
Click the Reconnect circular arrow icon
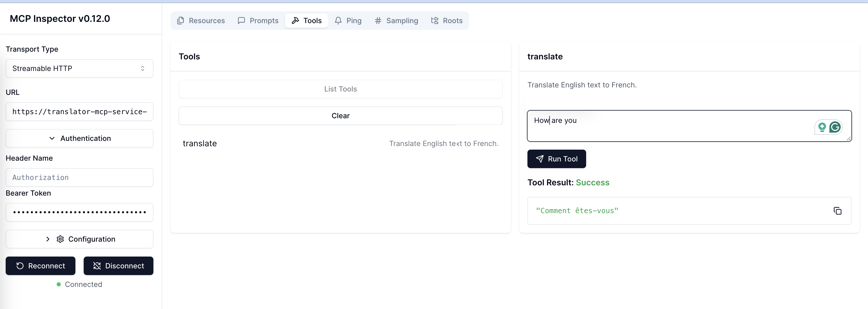click(x=20, y=266)
